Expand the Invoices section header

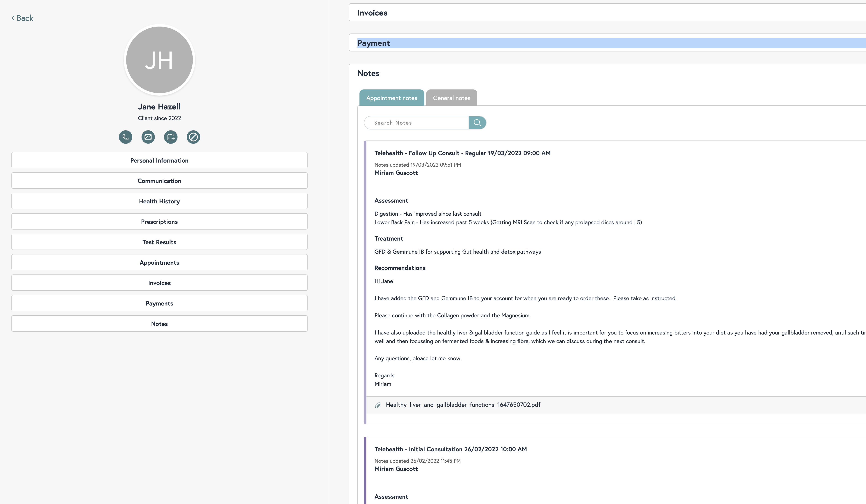[372, 13]
